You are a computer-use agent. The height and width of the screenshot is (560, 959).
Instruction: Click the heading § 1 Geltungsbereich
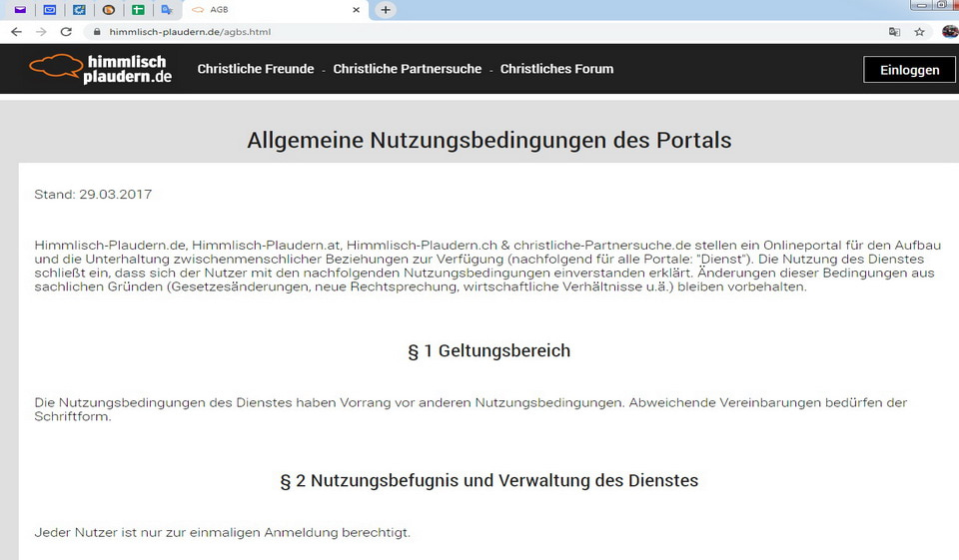tap(489, 351)
